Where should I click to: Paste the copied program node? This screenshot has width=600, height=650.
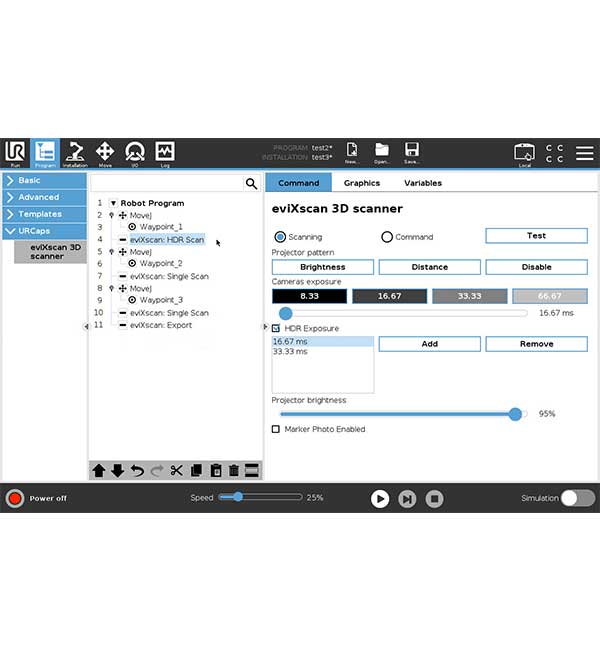click(x=216, y=471)
